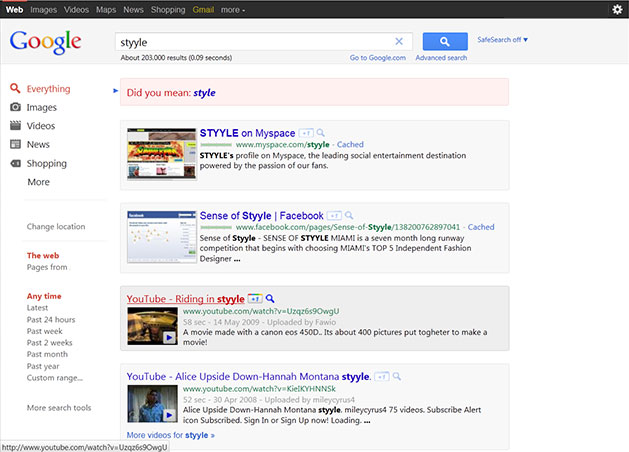Switch to Web in top bar
Viewport: 629px width, 452px height.
(x=14, y=10)
